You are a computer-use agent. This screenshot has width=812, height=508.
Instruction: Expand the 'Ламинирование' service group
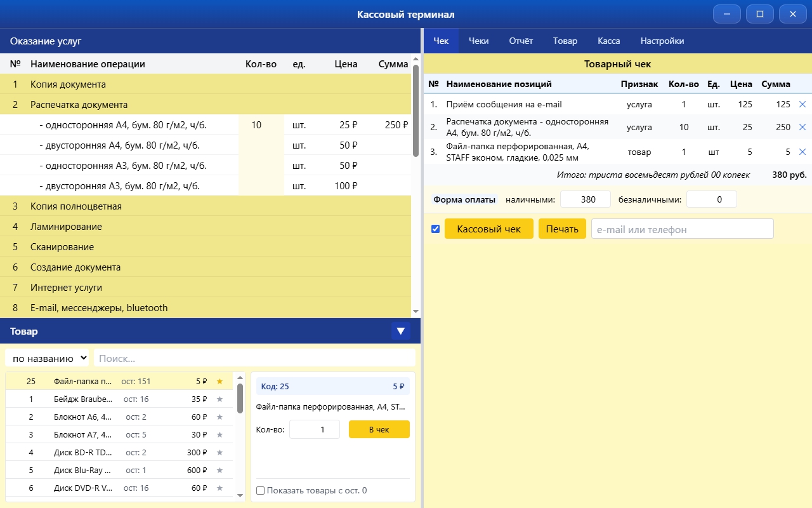click(206, 227)
